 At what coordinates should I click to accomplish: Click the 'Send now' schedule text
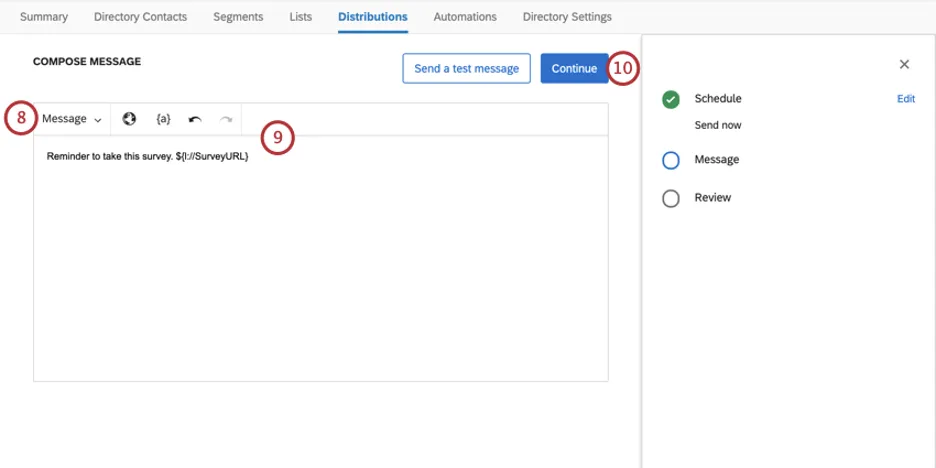click(x=718, y=125)
